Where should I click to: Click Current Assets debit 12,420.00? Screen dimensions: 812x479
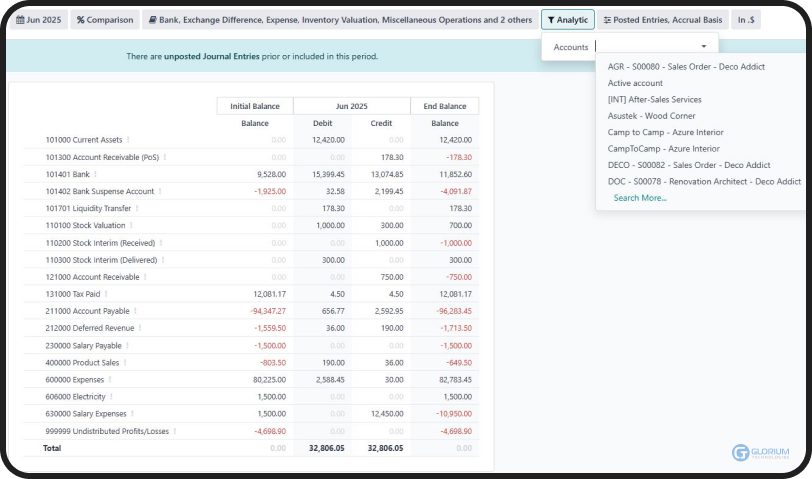328,140
